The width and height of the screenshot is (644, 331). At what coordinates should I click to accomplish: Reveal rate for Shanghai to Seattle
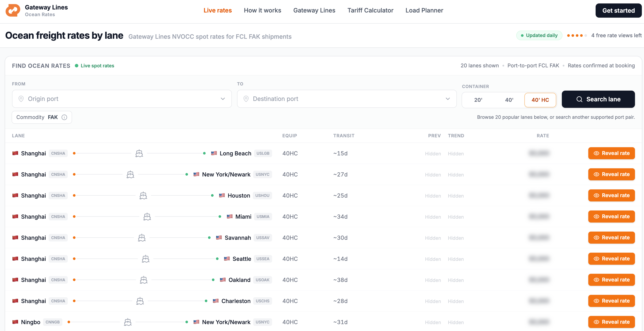coord(612,259)
